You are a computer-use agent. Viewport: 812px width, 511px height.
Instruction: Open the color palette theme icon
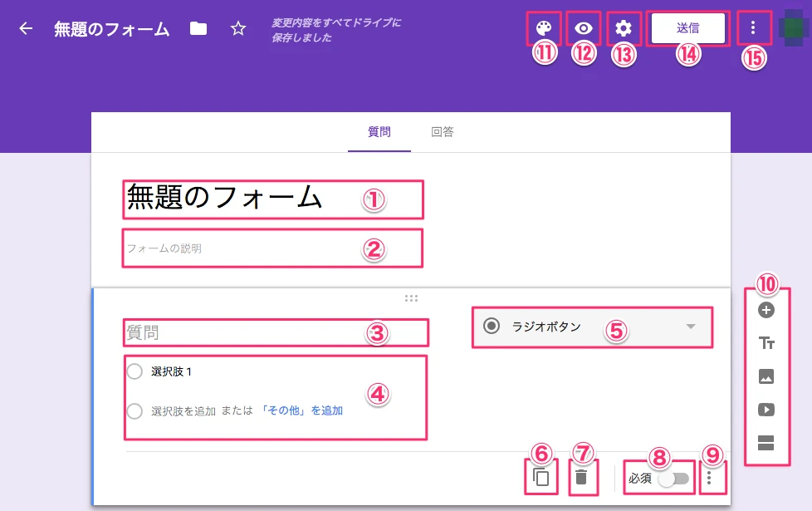tap(543, 28)
